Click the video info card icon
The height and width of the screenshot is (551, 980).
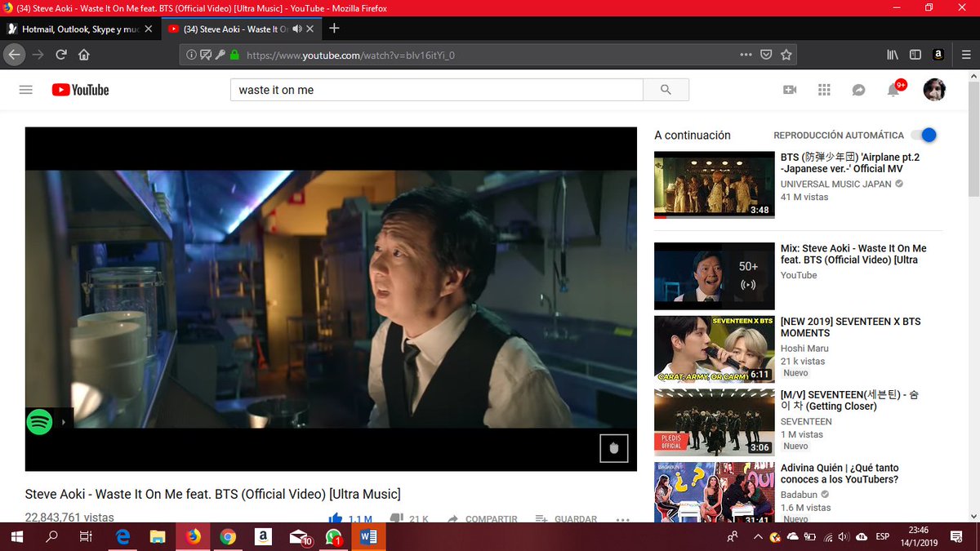pyautogui.click(x=614, y=448)
